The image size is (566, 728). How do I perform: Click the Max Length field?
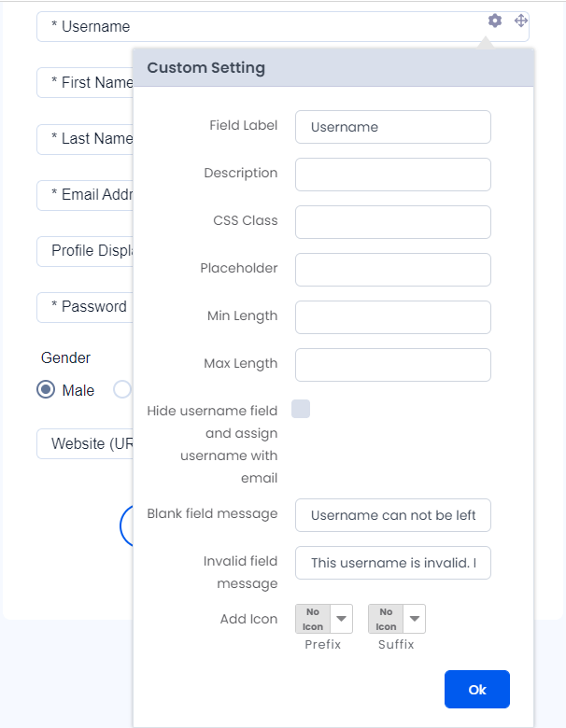point(393,365)
